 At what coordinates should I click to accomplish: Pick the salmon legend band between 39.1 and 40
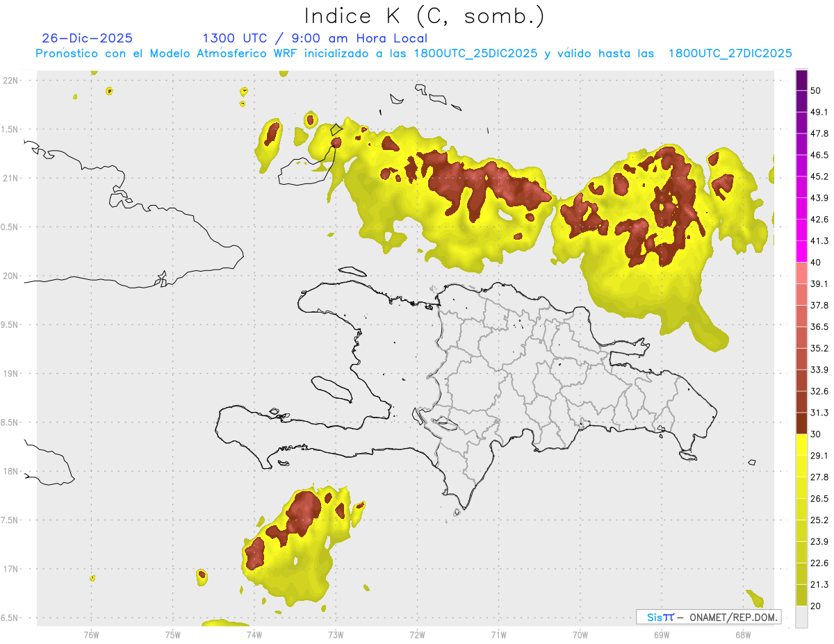[x=801, y=273]
